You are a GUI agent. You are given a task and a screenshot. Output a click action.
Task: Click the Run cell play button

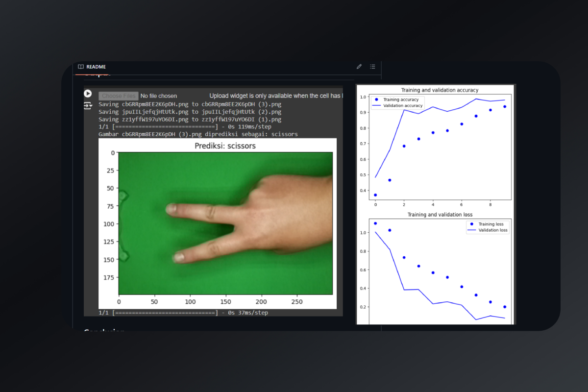[x=88, y=94]
